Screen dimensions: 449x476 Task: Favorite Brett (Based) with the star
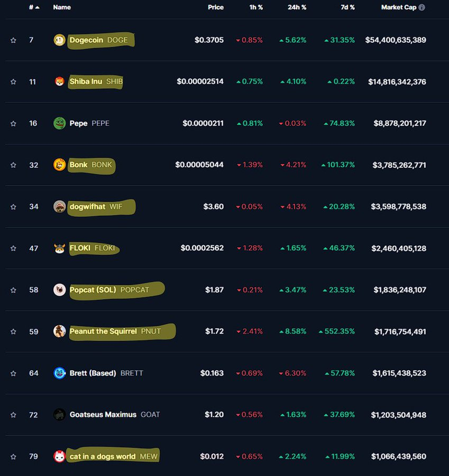(13, 373)
